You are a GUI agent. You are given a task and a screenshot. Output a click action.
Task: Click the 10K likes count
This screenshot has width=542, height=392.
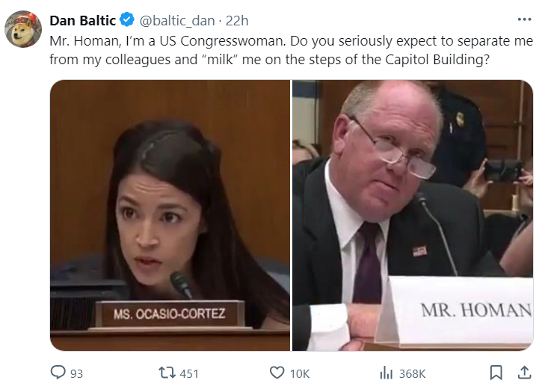click(300, 373)
